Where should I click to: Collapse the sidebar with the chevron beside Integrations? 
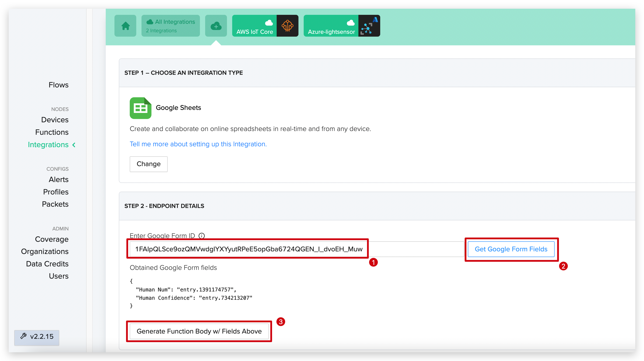(74, 145)
